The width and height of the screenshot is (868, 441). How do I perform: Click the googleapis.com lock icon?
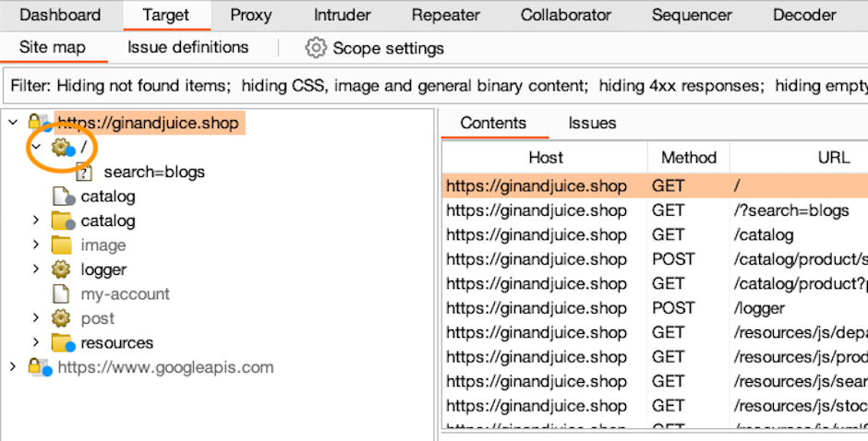39,367
